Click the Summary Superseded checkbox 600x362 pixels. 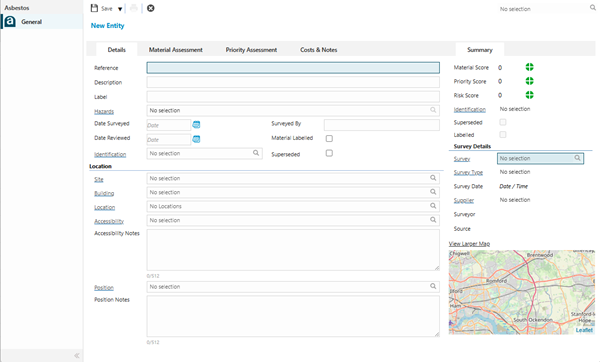click(503, 122)
